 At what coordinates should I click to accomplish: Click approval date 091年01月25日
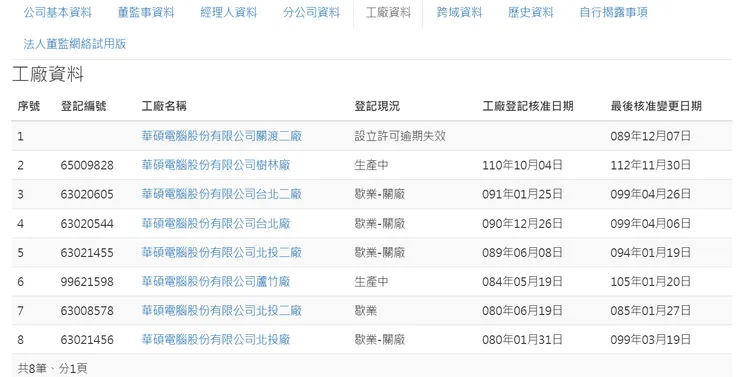point(522,194)
